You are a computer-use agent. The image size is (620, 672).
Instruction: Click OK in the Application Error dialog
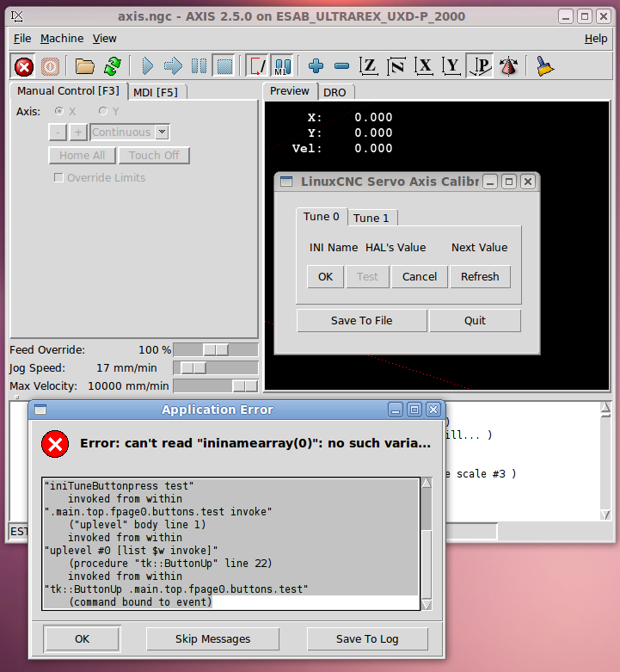pos(83,639)
